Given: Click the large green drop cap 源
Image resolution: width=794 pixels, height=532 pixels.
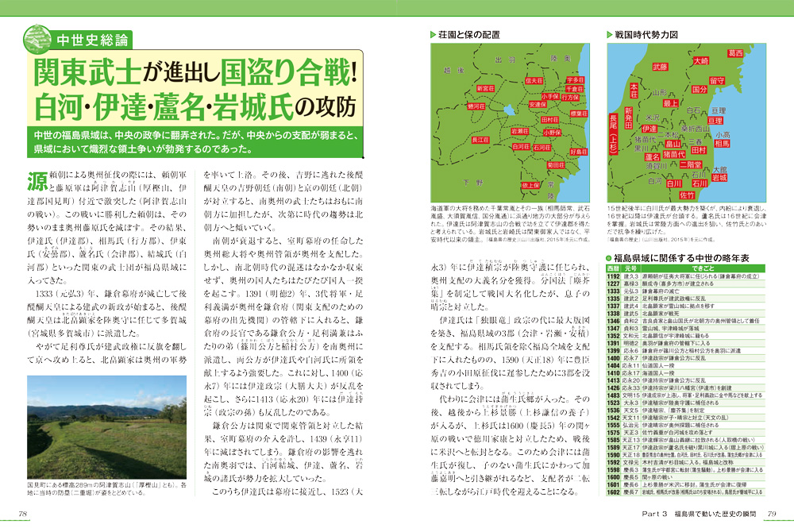Looking at the screenshot, I should [38, 182].
